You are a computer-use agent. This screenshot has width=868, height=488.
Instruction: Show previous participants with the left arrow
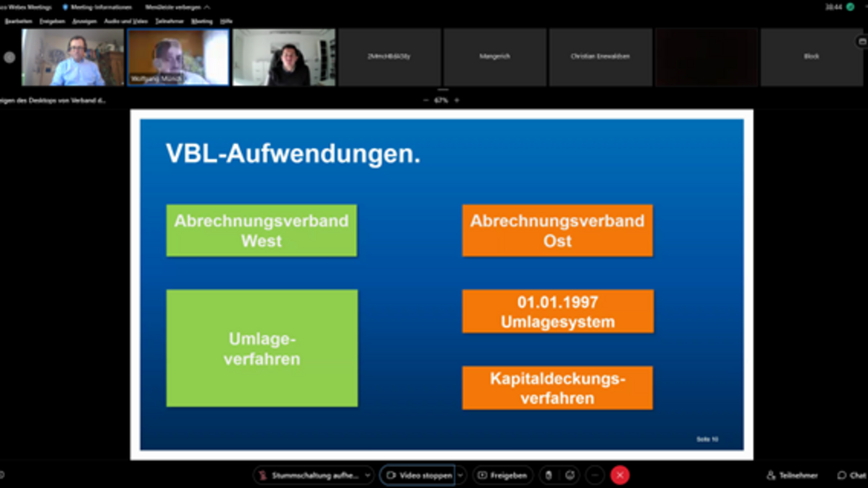click(9, 57)
